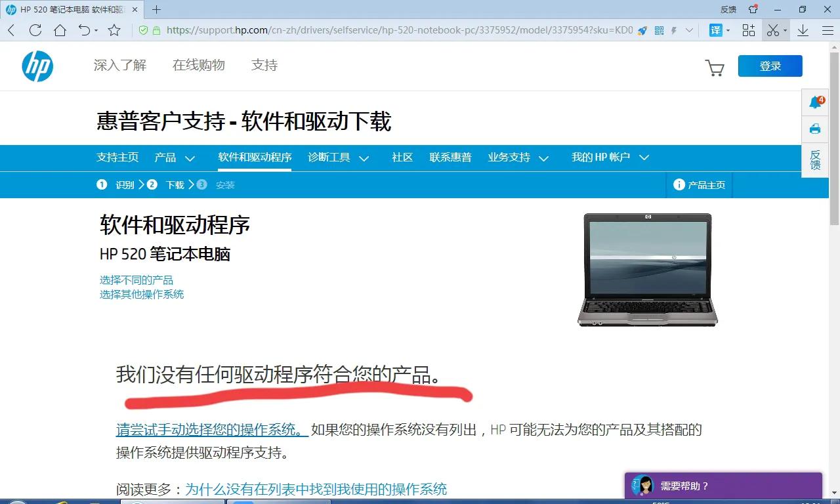Click the browser home icon
Image resolution: width=840 pixels, height=504 pixels.
(x=59, y=30)
